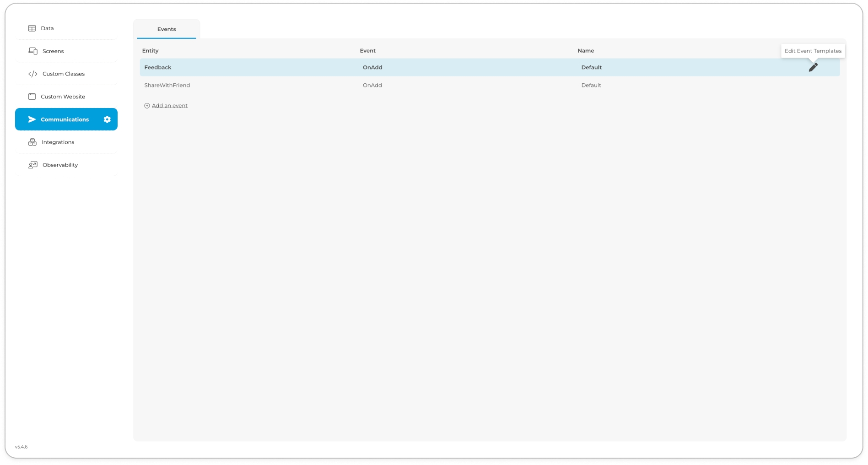This screenshot has width=868, height=465.
Task: Switch to the Events tab
Action: 167,29
